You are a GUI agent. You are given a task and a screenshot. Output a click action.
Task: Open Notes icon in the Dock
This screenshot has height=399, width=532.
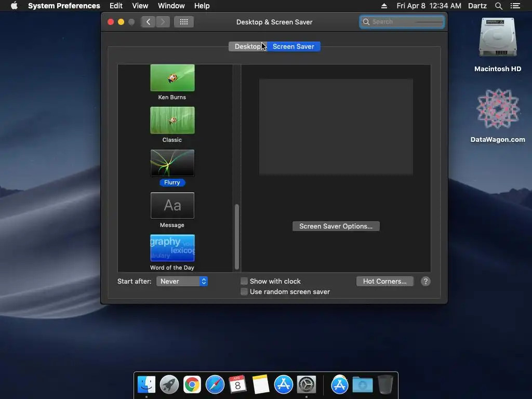(x=261, y=384)
